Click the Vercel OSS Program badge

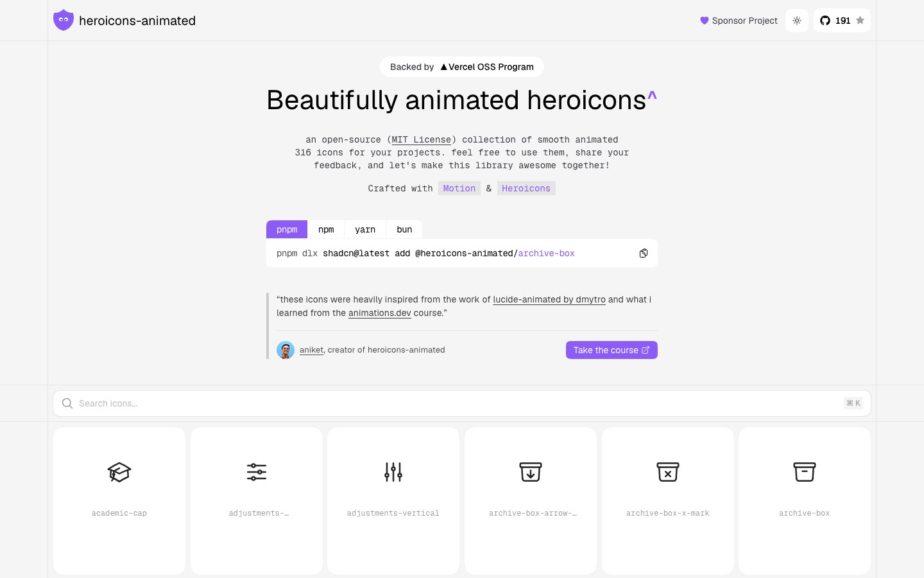tap(462, 67)
